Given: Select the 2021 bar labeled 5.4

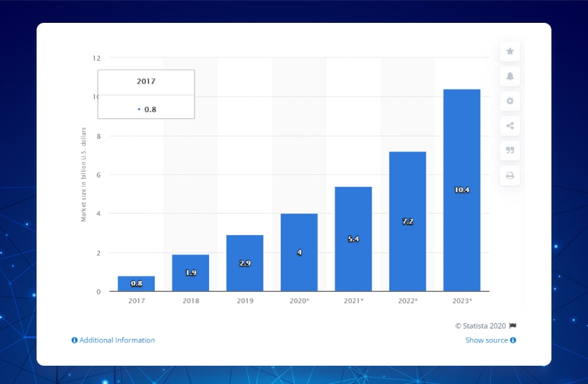Looking at the screenshot, I should tap(353, 239).
